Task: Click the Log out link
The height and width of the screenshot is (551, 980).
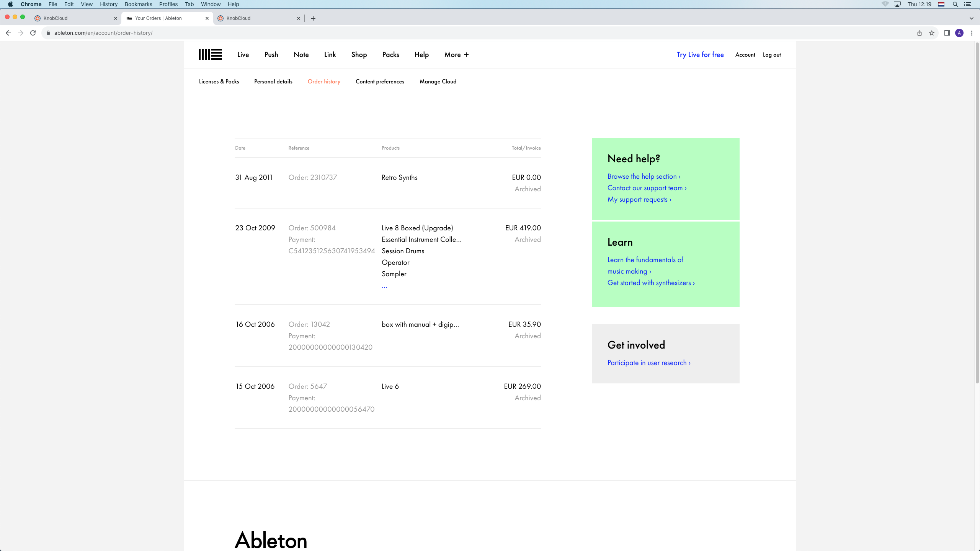Action: (772, 55)
